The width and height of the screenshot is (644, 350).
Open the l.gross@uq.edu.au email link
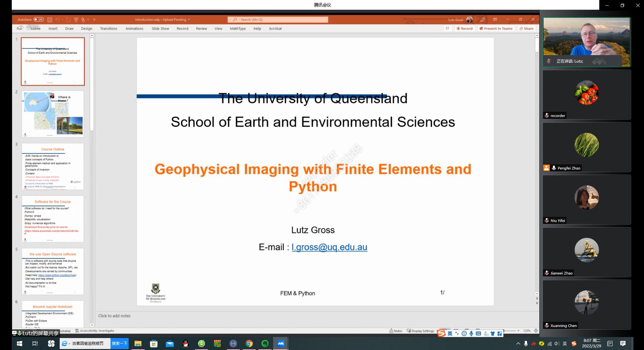pos(329,247)
